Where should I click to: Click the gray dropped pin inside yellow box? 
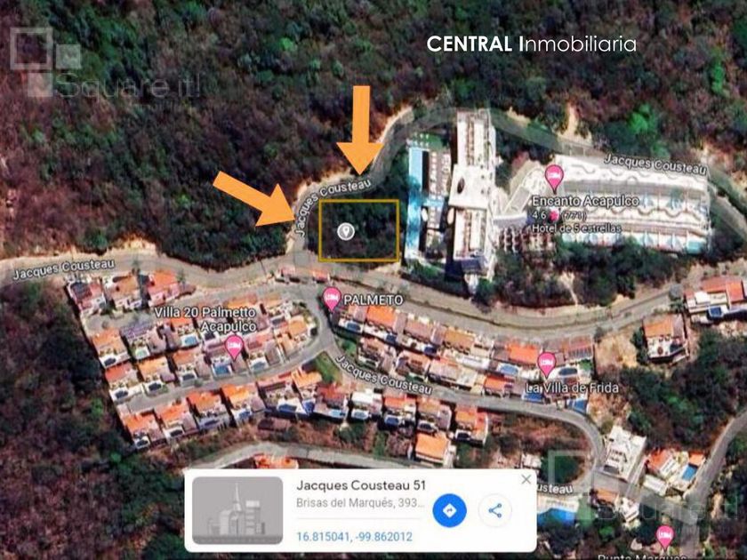tap(345, 231)
